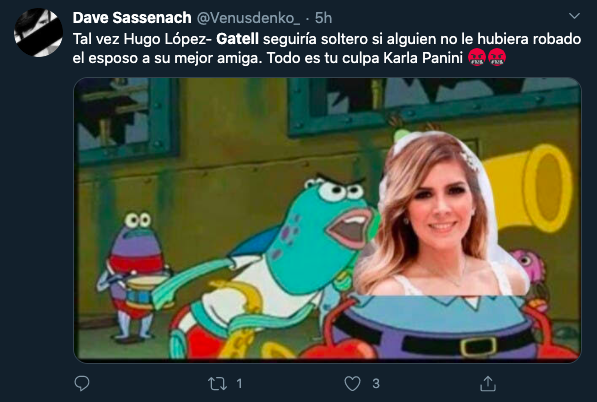Visit the @Venusdenko_ handle profile

tap(248, 18)
